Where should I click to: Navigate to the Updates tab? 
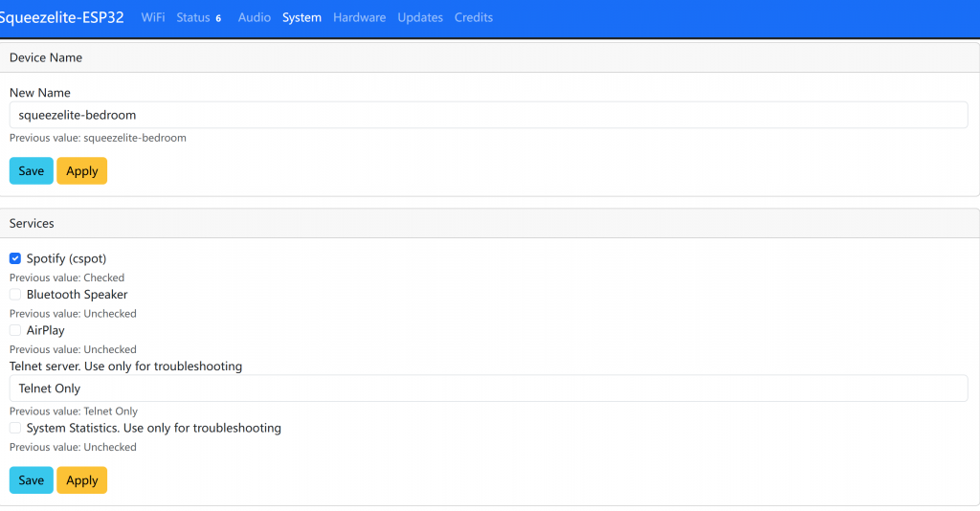click(x=420, y=17)
